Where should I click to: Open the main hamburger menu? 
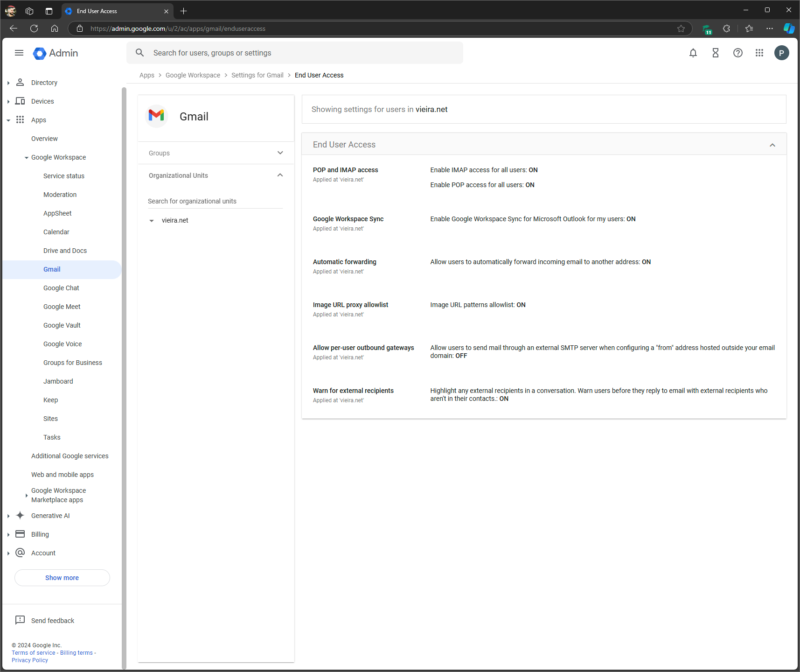coord(19,53)
